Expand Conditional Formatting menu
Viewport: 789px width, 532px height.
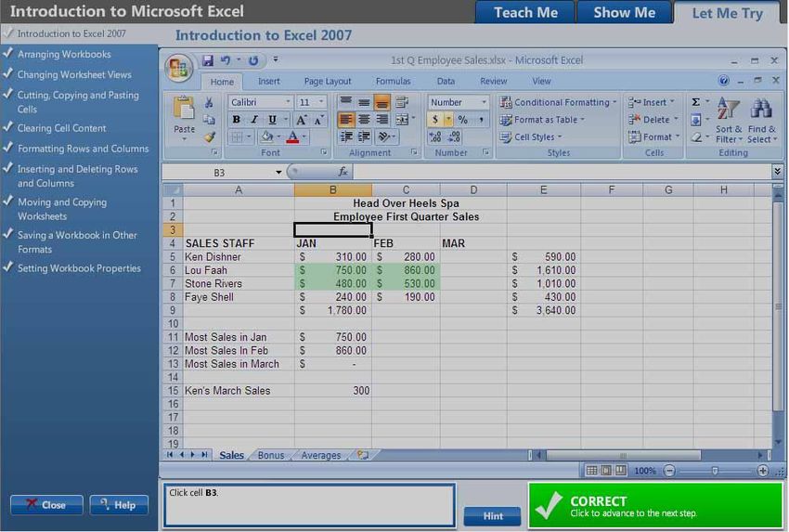click(x=558, y=102)
